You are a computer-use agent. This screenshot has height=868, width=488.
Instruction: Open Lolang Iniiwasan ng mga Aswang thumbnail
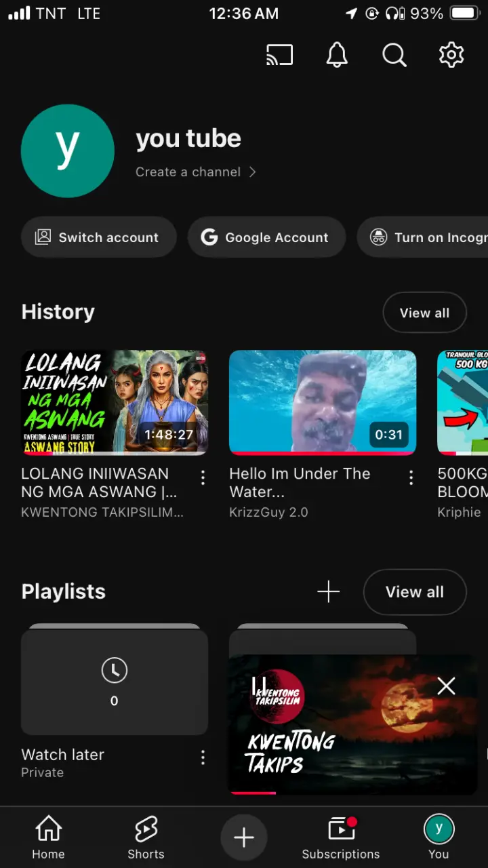point(115,402)
